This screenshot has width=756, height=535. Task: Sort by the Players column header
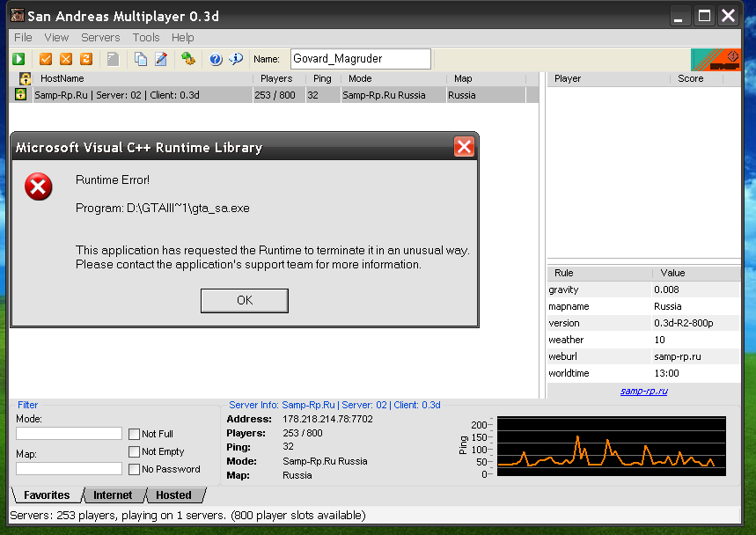279,78
